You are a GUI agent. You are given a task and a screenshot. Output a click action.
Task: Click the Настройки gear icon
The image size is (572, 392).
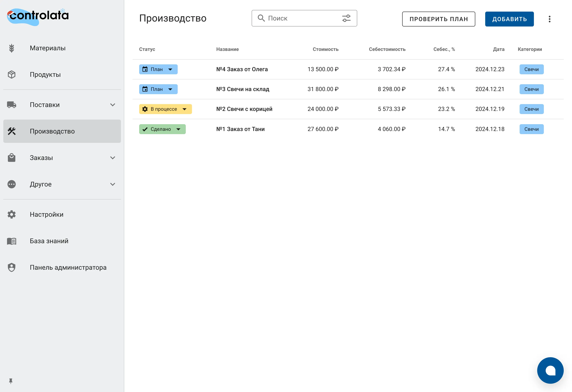(11, 214)
